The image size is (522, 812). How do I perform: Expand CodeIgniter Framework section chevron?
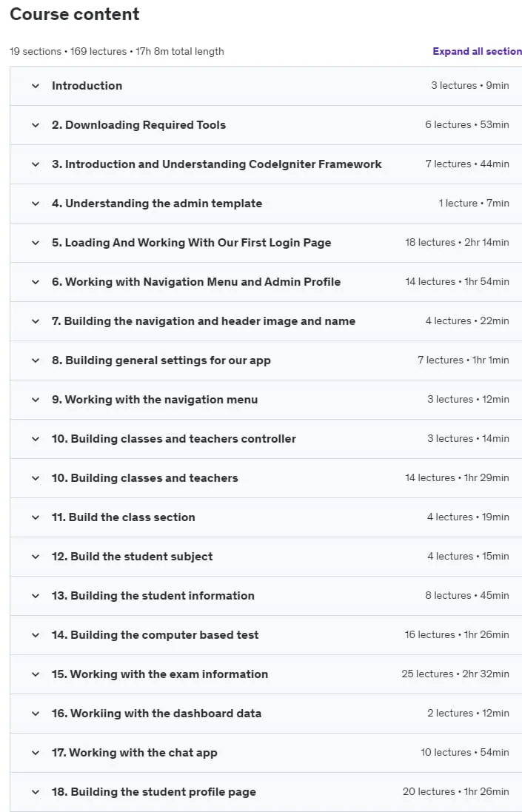pos(36,164)
